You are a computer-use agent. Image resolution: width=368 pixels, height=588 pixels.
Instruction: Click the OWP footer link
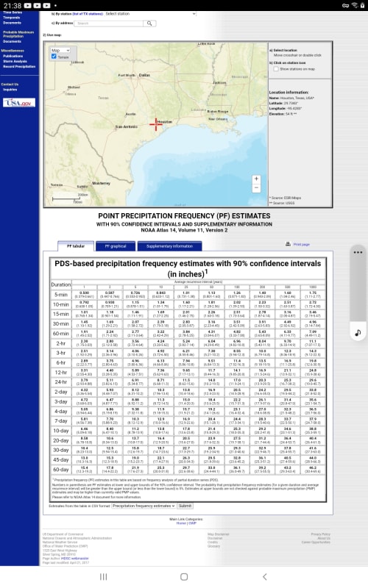(x=192, y=523)
